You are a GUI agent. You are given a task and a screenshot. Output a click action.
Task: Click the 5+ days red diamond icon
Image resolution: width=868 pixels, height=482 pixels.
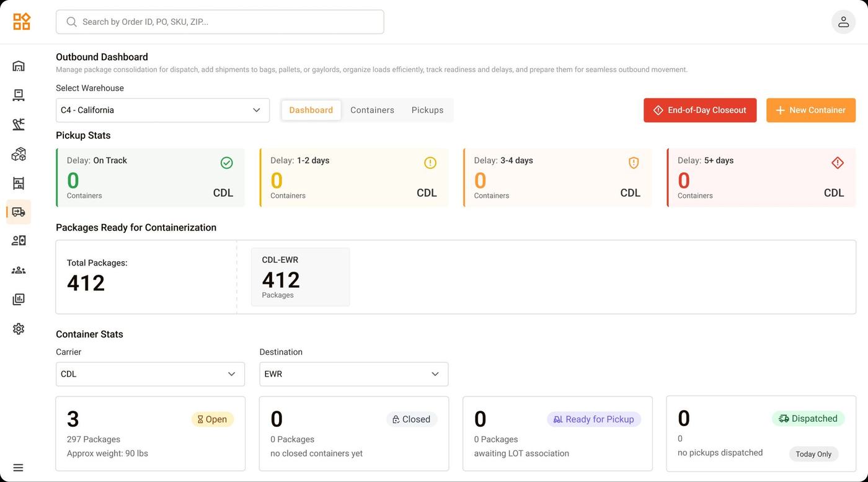pos(838,163)
